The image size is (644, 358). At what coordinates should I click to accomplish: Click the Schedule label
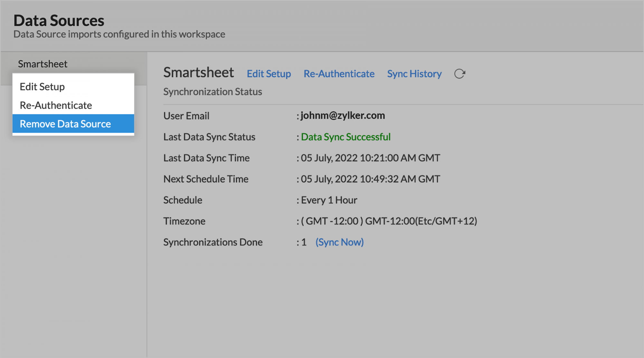click(183, 200)
